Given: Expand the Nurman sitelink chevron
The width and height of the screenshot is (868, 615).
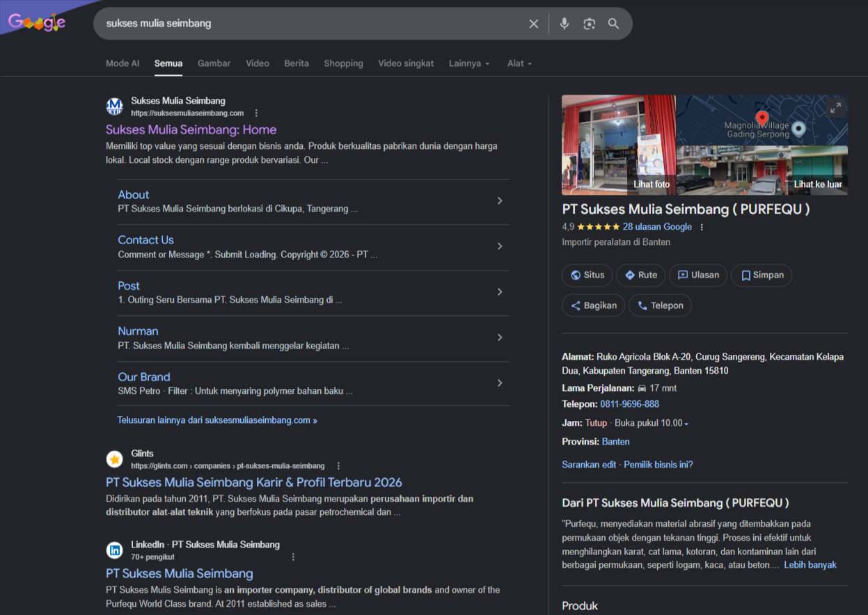Looking at the screenshot, I should (x=500, y=337).
